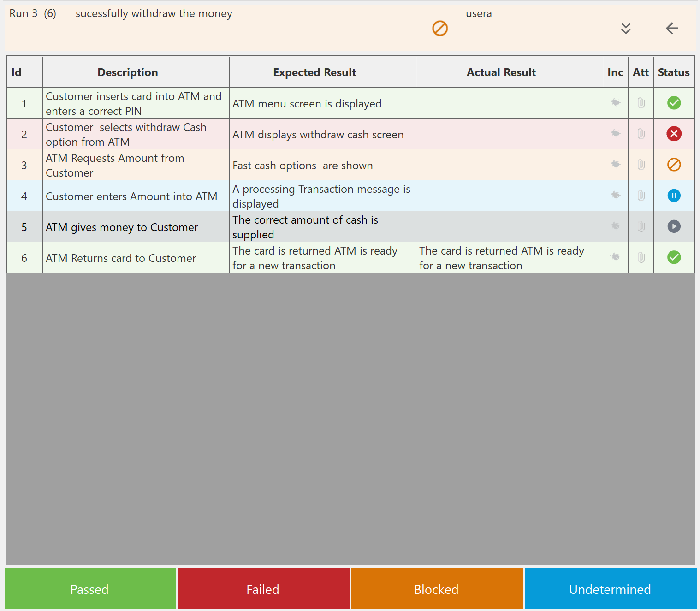Go back using the left arrow
This screenshot has width=700, height=611.
point(672,29)
